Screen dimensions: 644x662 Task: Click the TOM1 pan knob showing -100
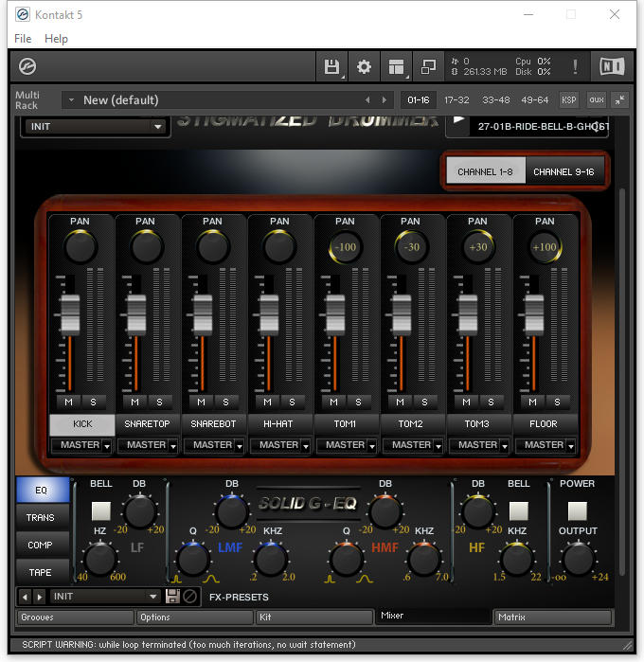click(x=345, y=247)
